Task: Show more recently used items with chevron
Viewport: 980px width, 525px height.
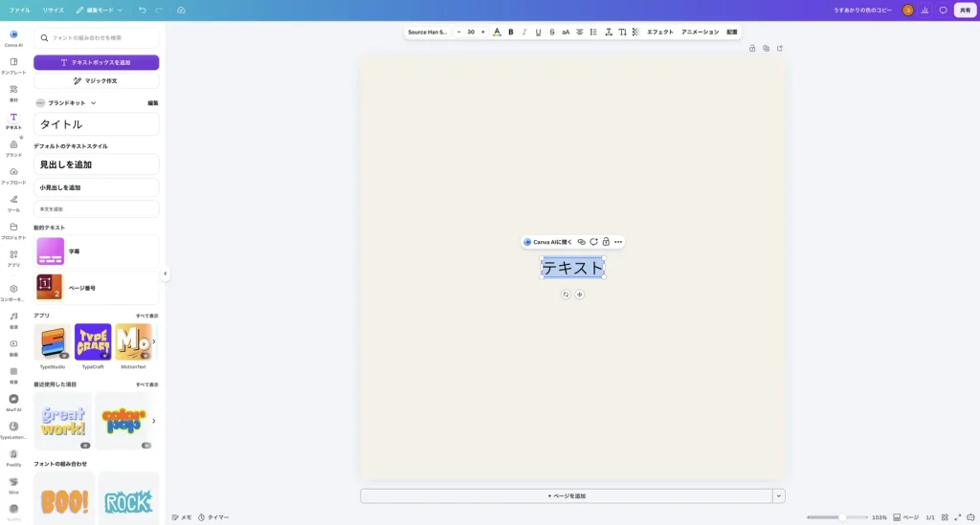Action: [x=154, y=421]
